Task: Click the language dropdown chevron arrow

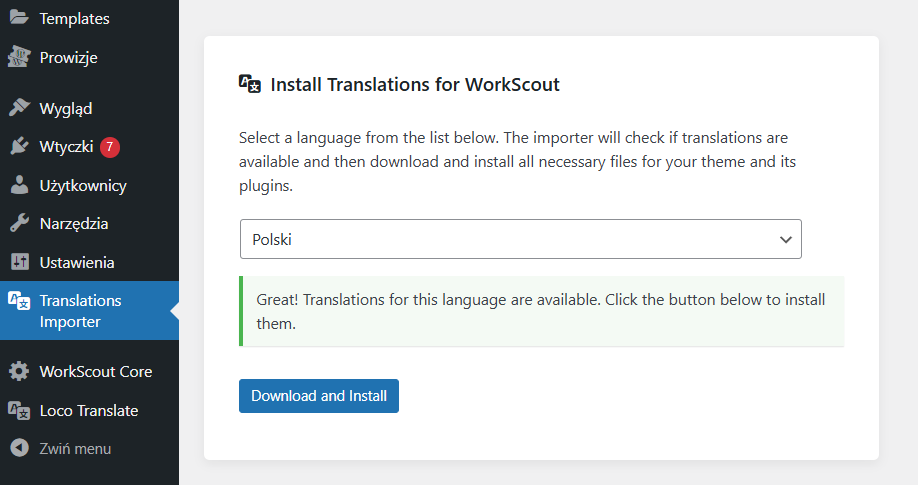Action: pyautogui.click(x=786, y=239)
